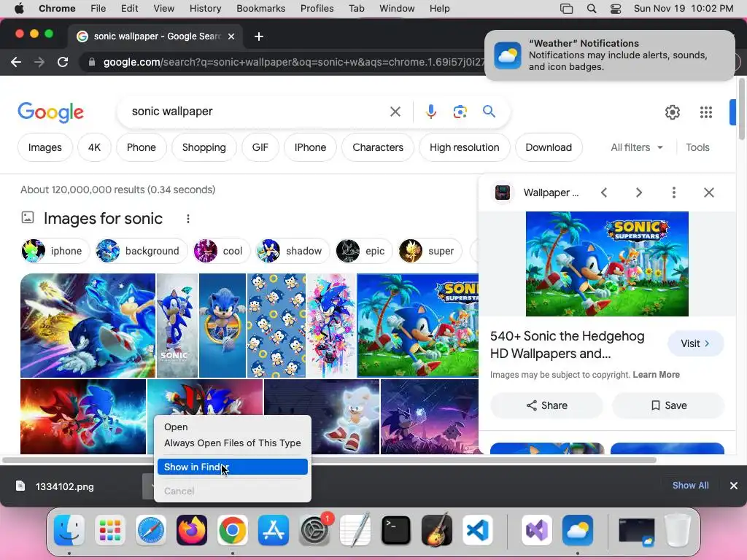747x560 pixels.
Task: Click the Google logo
Action: click(50, 112)
